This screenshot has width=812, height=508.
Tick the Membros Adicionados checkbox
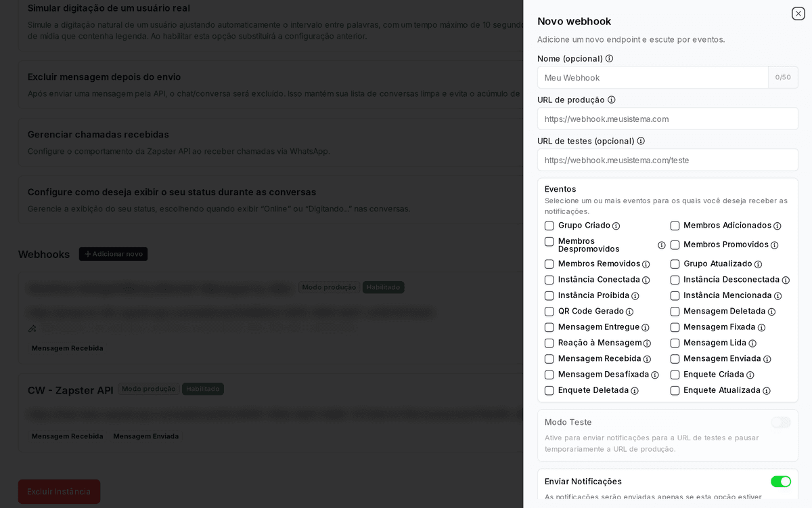[x=675, y=226]
